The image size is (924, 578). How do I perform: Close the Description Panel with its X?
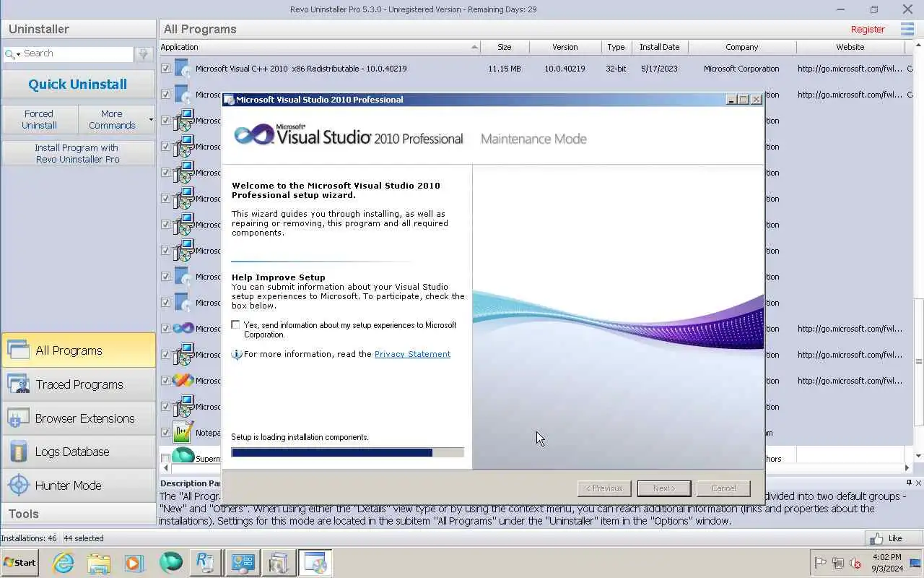point(918,483)
